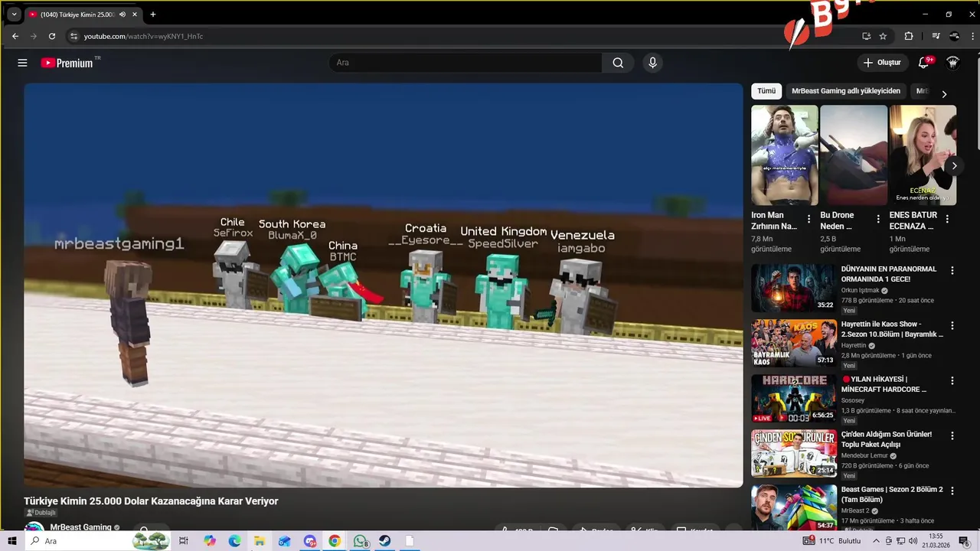Screen dimensions: 980x551
Task: Select MrBeast Gaming adlı yükleyiciden chip
Action: click(x=846, y=91)
